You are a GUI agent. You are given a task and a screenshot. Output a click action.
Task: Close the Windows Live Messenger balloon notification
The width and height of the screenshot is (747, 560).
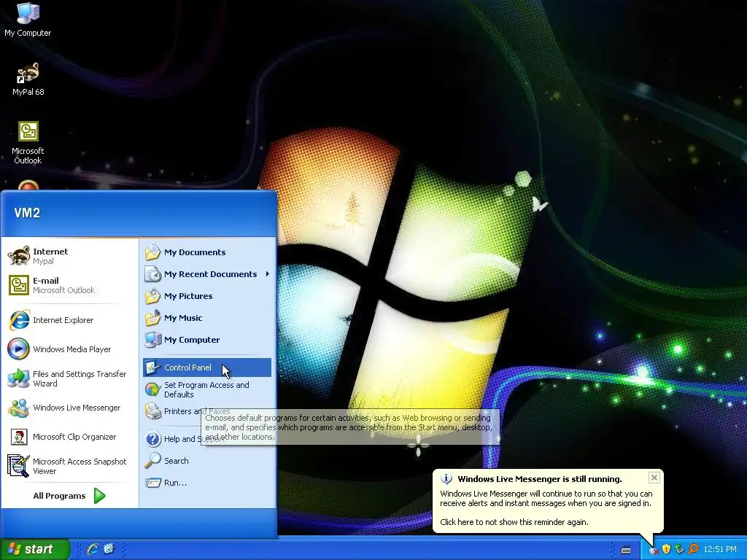coord(654,478)
